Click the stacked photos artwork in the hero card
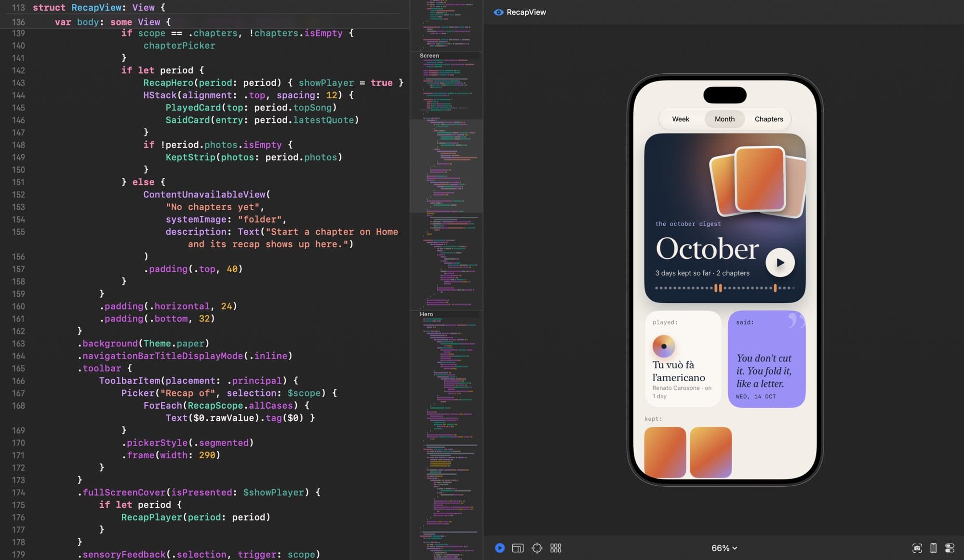This screenshot has width=964, height=560. point(758,182)
